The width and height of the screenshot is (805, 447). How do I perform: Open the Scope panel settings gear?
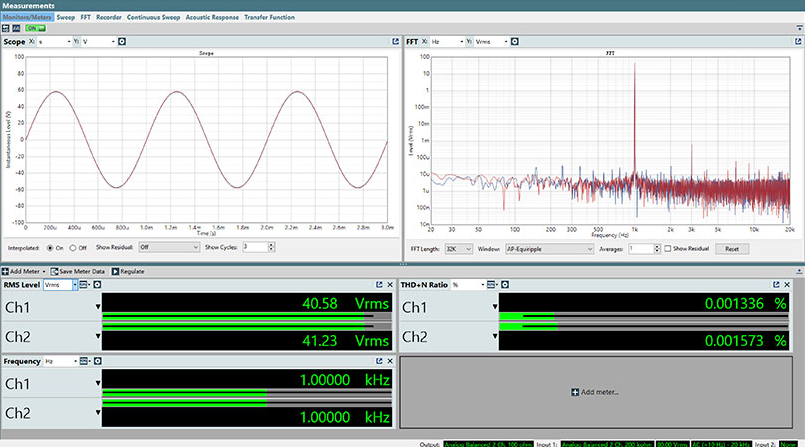[x=122, y=42]
